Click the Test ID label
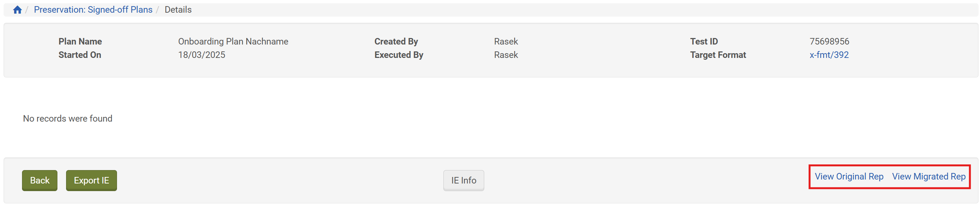 point(703,42)
